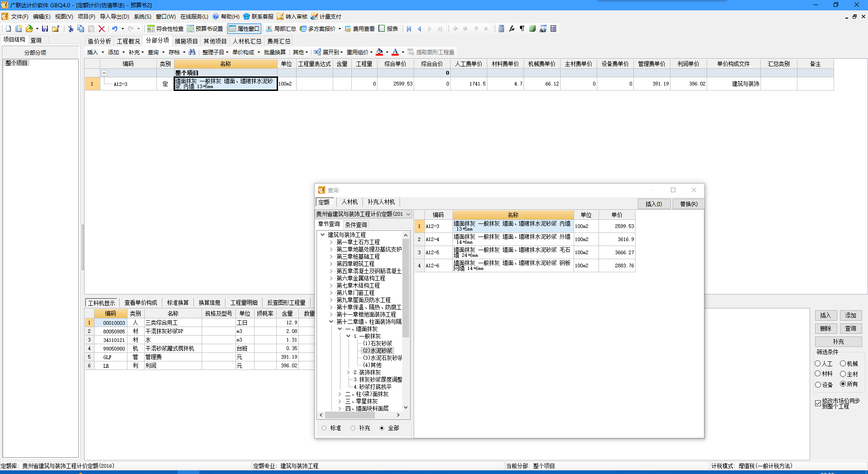Image resolution: width=868 pixels, height=474 pixels.
Task: Open the 项目(P) menu
Action: (x=86, y=17)
